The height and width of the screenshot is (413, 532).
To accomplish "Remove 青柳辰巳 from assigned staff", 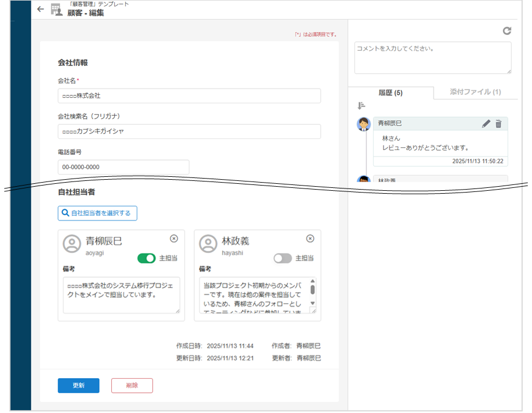I will point(173,238).
